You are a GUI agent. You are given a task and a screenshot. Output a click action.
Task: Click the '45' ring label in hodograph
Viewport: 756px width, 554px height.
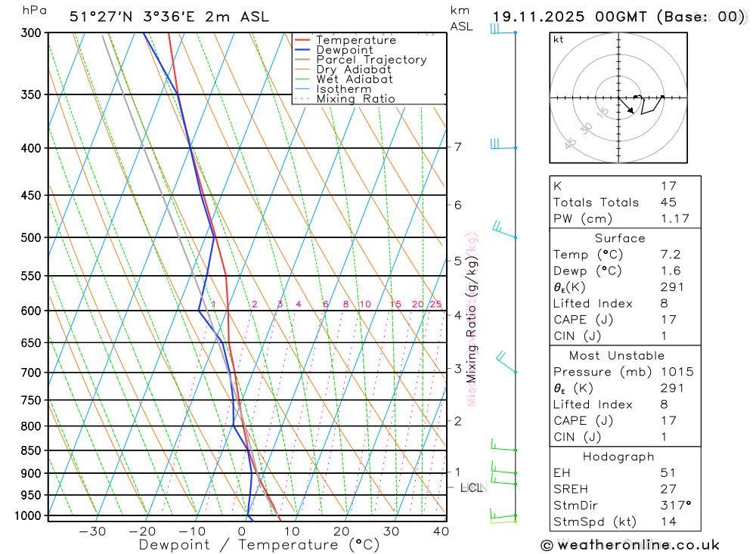(x=570, y=143)
